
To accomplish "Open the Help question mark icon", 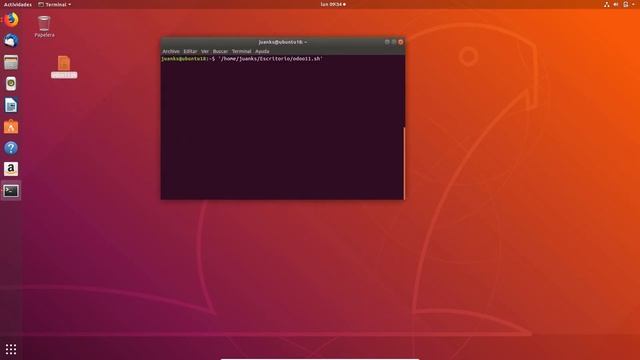I will tap(11, 148).
